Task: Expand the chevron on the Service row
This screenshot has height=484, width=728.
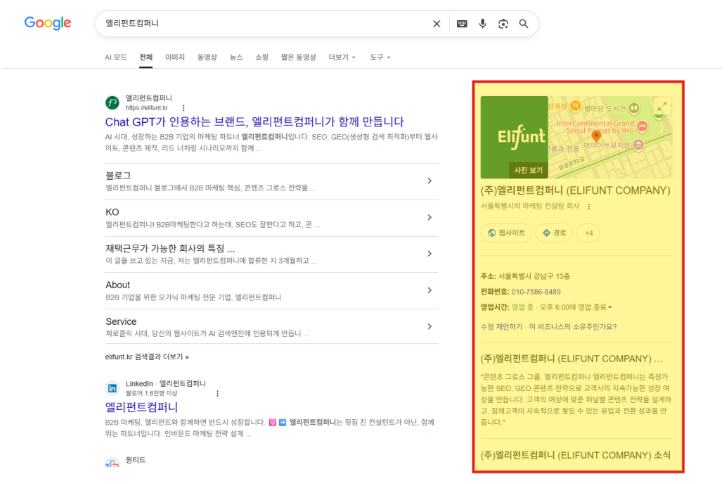Action: [x=429, y=327]
